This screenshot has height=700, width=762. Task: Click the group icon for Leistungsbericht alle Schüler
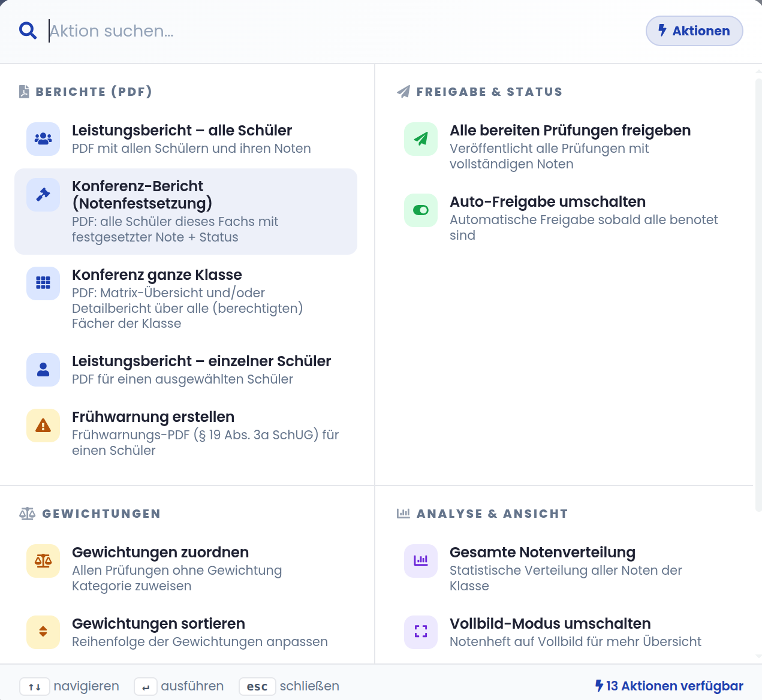(x=43, y=139)
